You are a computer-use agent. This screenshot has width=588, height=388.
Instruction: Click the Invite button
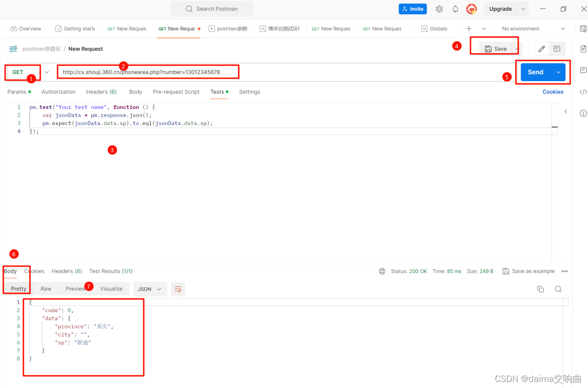[x=413, y=9]
